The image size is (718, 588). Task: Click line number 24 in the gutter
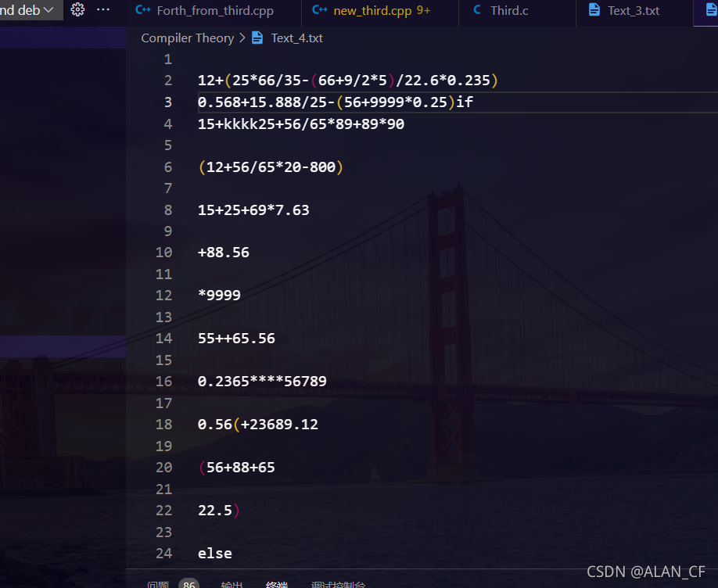[164, 554]
